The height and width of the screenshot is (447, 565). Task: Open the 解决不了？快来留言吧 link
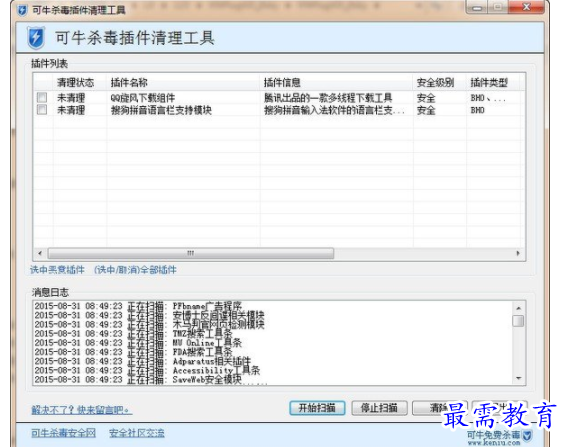[x=81, y=410]
